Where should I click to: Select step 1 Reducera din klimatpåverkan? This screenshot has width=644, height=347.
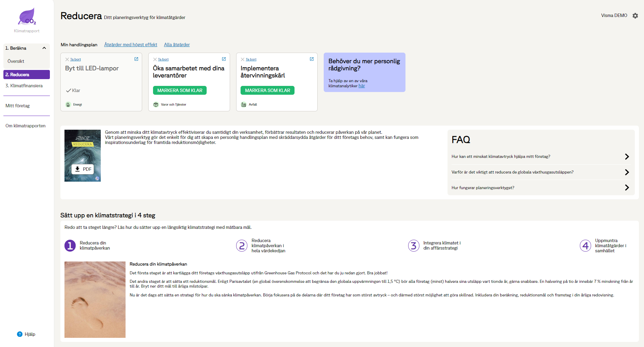[x=70, y=245]
